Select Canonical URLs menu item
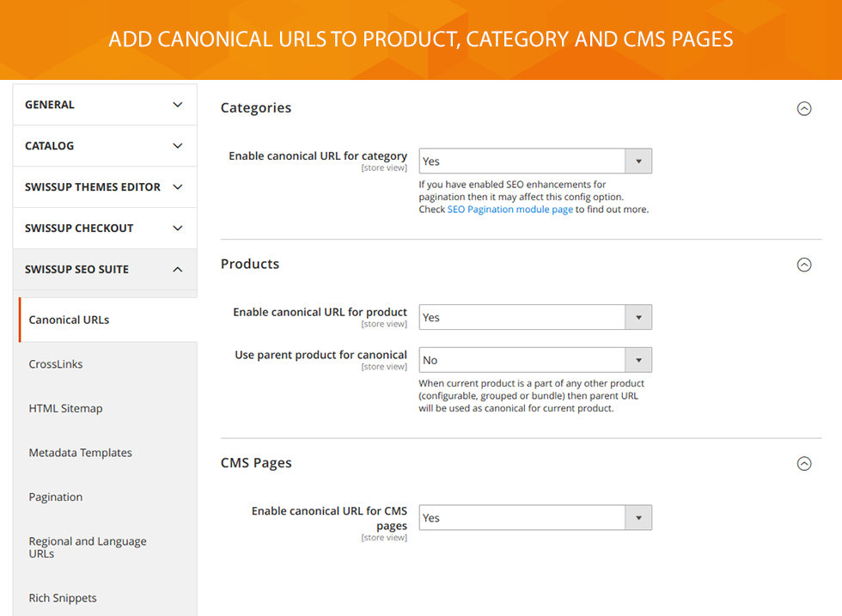The height and width of the screenshot is (616, 842). [108, 320]
